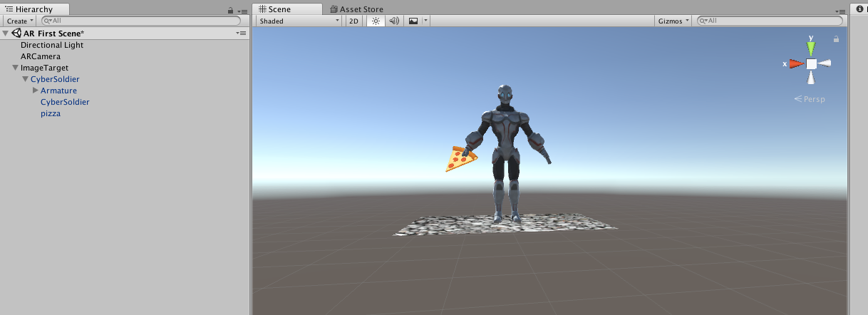Open the Shaded draw mode dropdown
The image size is (868, 315).
point(299,21)
